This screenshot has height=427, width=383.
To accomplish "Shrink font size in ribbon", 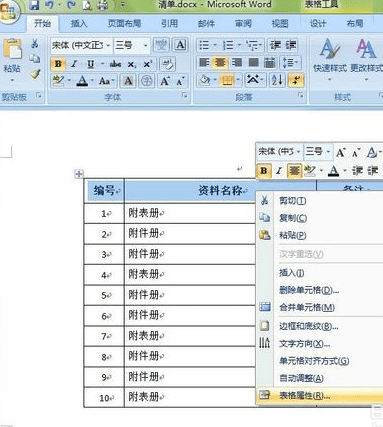I will [180, 81].
